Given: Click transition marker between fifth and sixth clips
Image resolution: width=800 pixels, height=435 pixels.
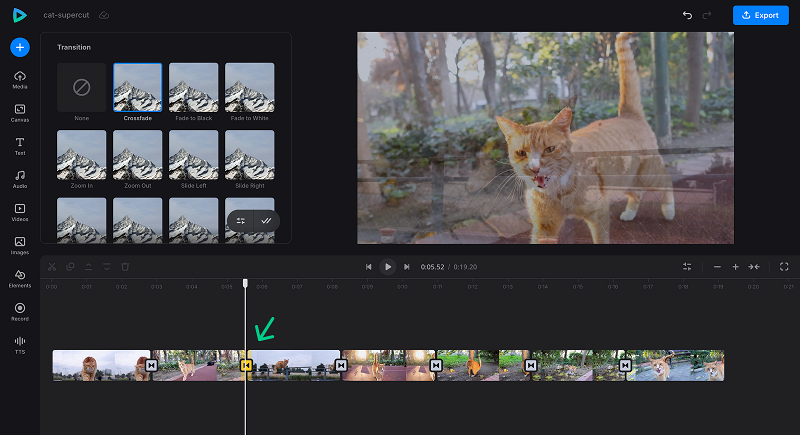Looking at the screenshot, I should 531,365.
